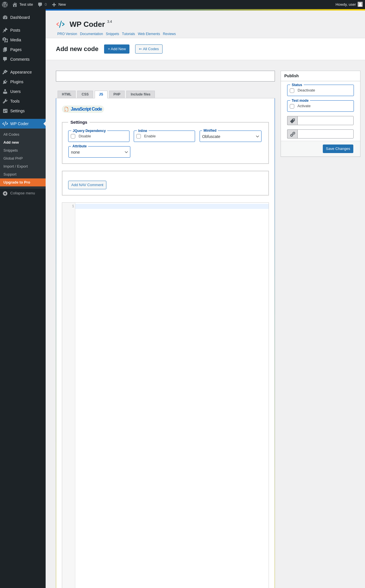Click the code title input field

pyautogui.click(x=165, y=76)
